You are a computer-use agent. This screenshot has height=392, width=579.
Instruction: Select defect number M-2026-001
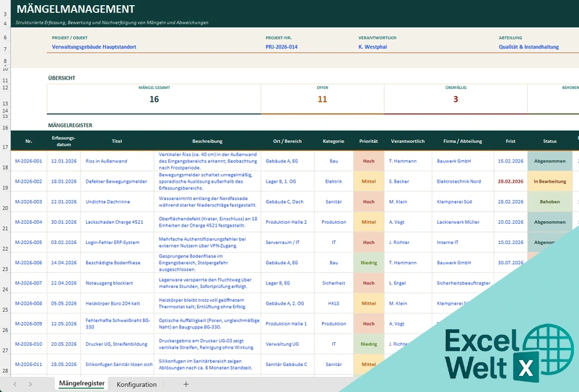pyautogui.click(x=28, y=161)
